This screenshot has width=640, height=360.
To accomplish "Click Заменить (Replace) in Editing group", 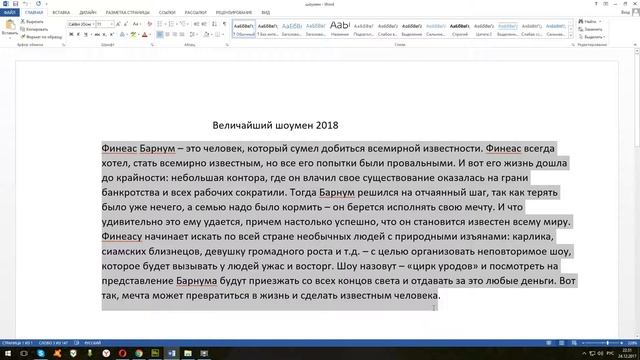I will [x=590, y=29].
